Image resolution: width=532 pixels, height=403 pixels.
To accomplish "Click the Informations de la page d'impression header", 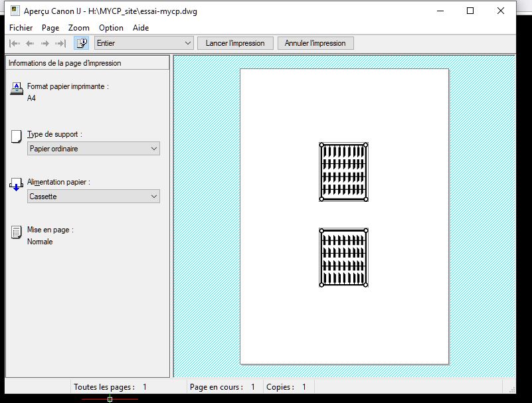I will point(88,63).
